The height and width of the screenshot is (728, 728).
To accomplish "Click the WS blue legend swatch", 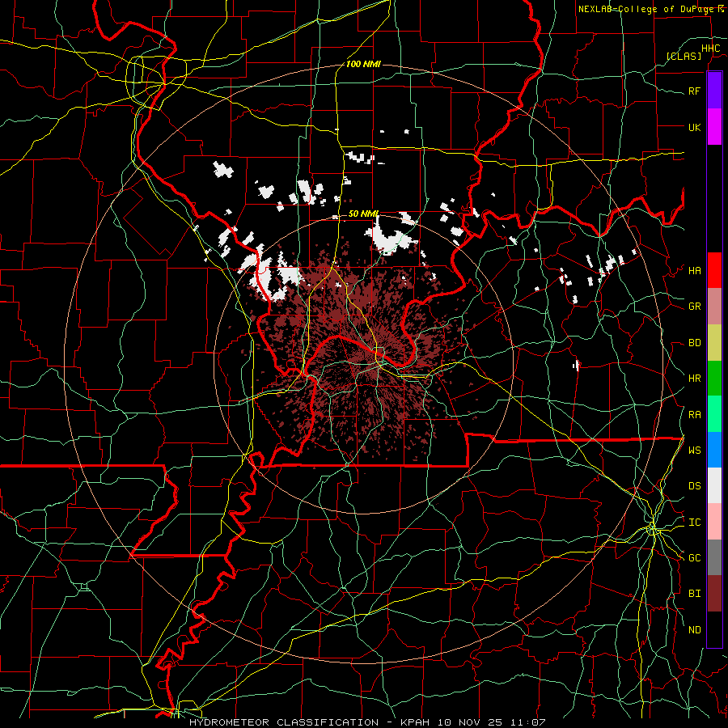I will (714, 450).
